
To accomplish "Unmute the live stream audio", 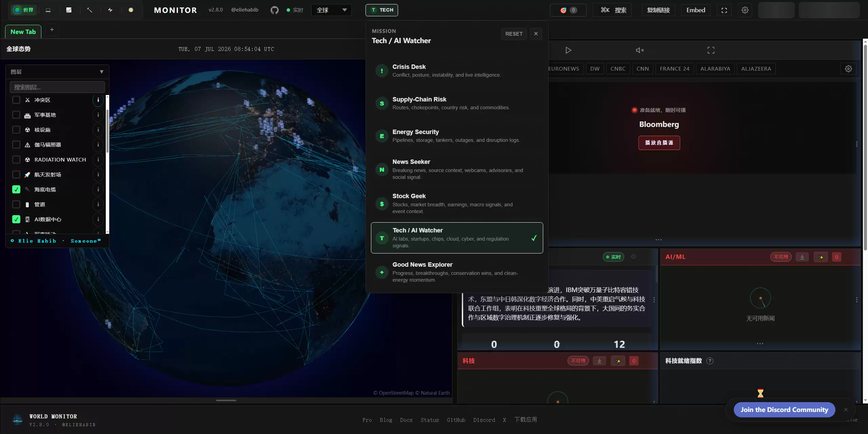I will coord(640,50).
